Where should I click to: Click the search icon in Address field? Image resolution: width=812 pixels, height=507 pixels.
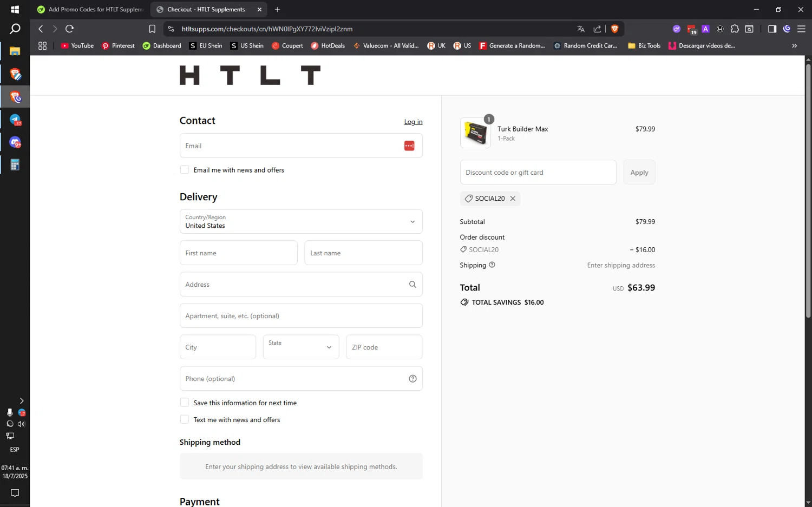pos(412,284)
